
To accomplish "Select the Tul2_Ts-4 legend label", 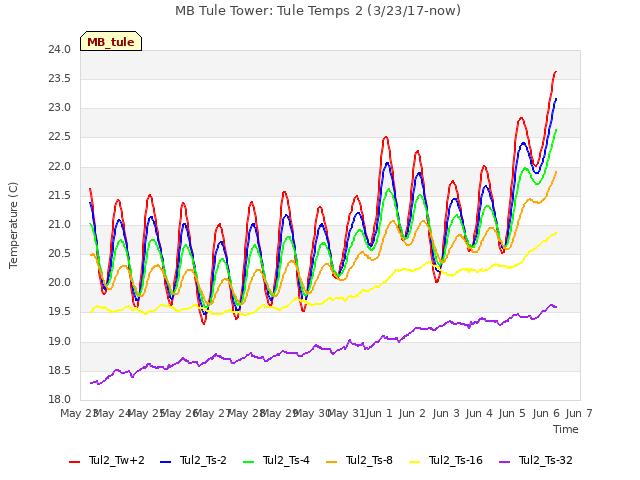I will (x=286, y=460).
